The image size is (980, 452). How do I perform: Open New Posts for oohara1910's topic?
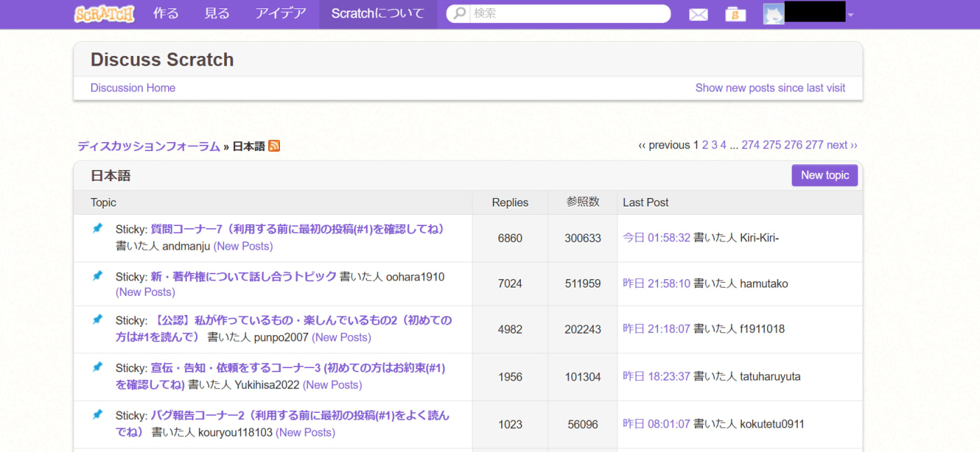[x=146, y=292]
